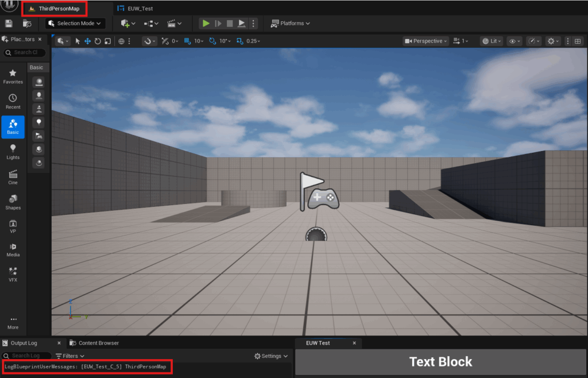Toggle rotation snap 10° setting
The height and width of the screenshot is (378, 588).
pos(219,41)
